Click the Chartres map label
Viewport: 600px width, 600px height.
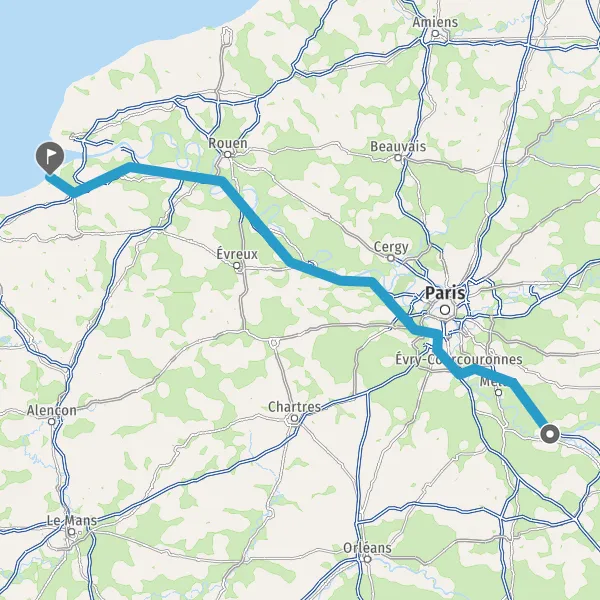294,407
